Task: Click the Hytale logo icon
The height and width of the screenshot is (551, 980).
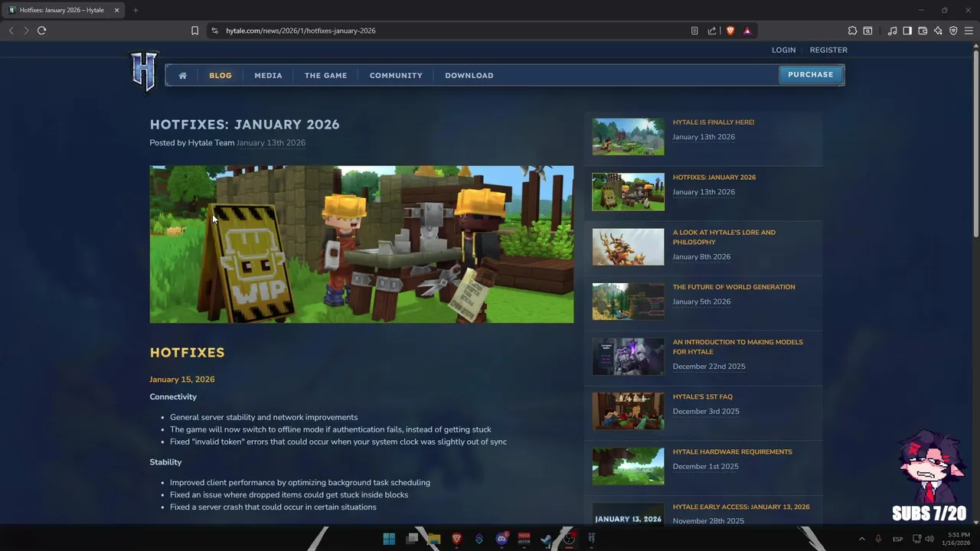Action: click(x=143, y=71)
